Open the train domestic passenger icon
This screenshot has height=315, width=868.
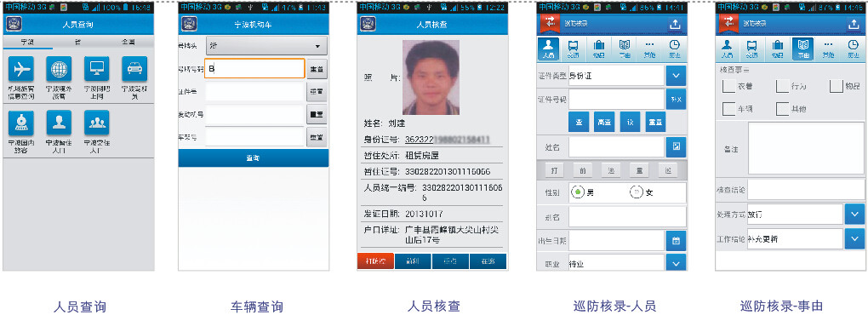coord(21,123)
